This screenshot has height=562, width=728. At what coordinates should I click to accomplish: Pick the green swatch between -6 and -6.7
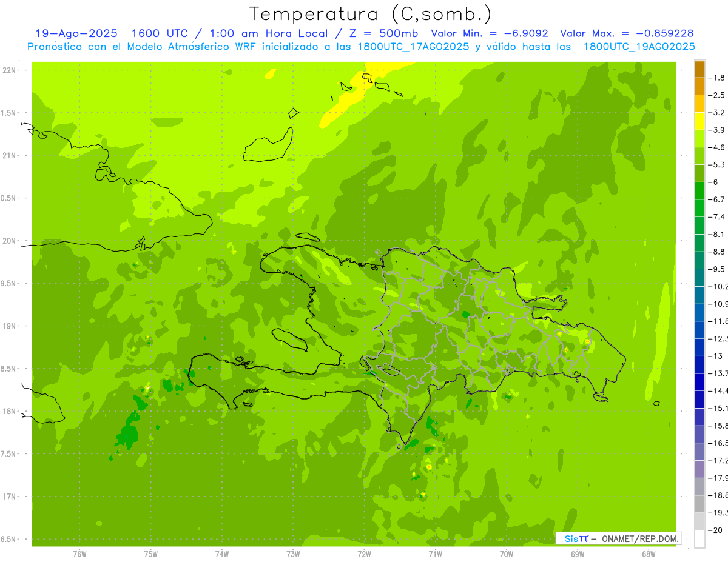700,191
